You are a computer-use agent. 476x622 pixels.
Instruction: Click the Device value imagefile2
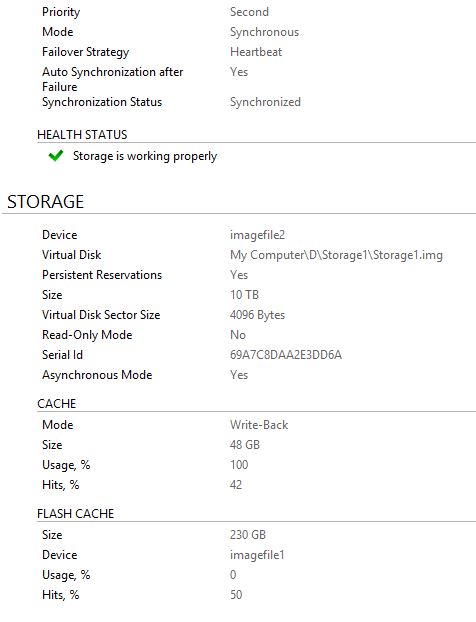257,235
